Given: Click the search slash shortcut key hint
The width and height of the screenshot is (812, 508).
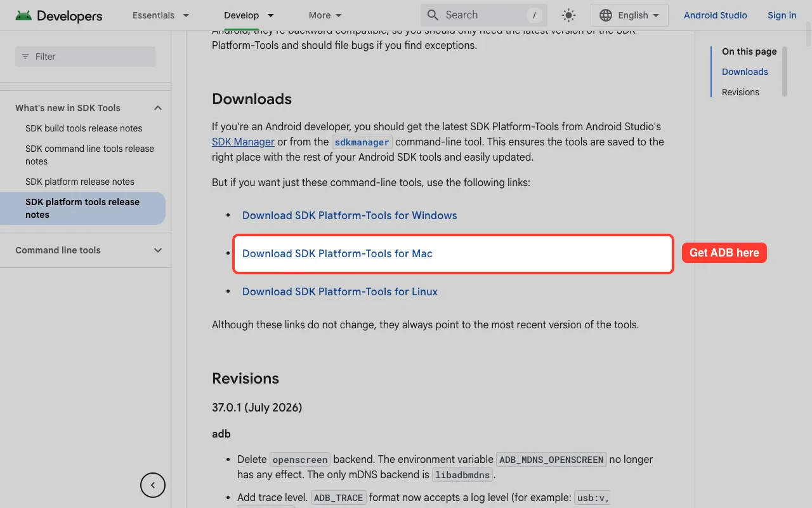Looking at the screenshot, I should tap(534, 15).
